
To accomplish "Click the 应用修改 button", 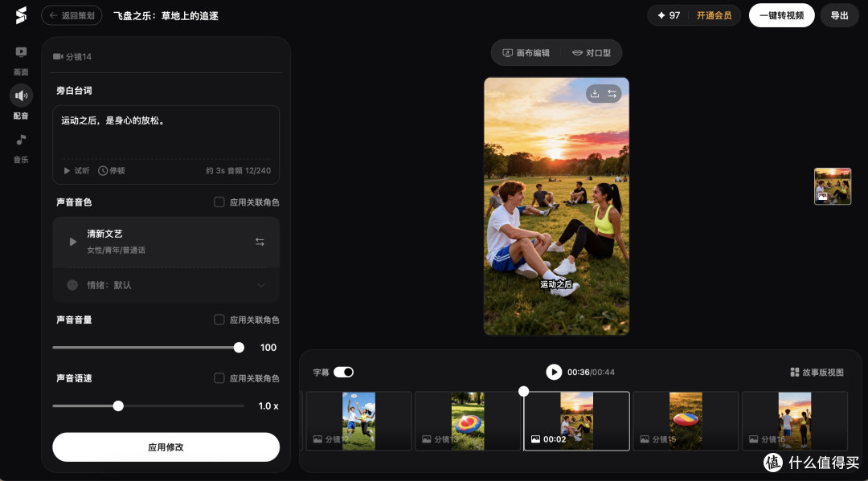I will 166,446.
